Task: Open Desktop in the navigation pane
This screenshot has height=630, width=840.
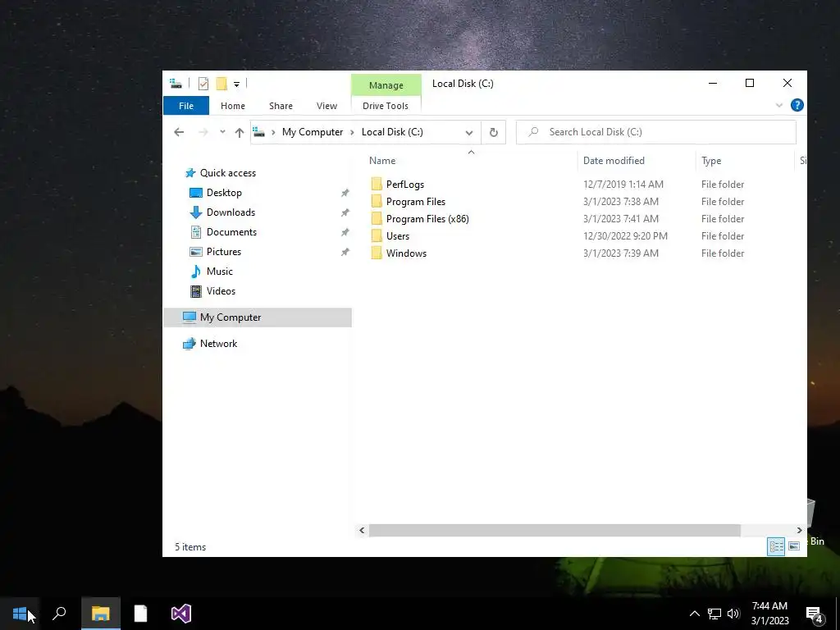Action: pyautogui.click(x=224, y=192)
